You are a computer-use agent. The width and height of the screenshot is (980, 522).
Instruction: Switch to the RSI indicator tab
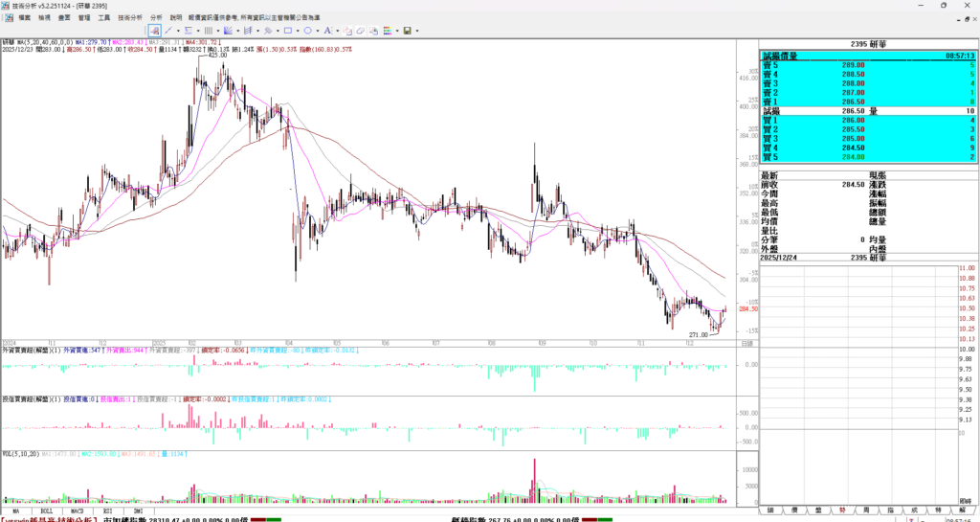108,511
